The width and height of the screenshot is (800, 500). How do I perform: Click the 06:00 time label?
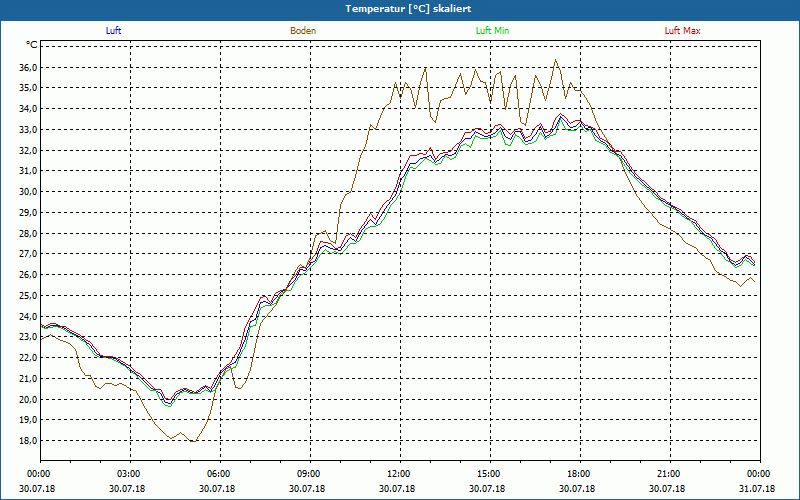coord(220,474)
